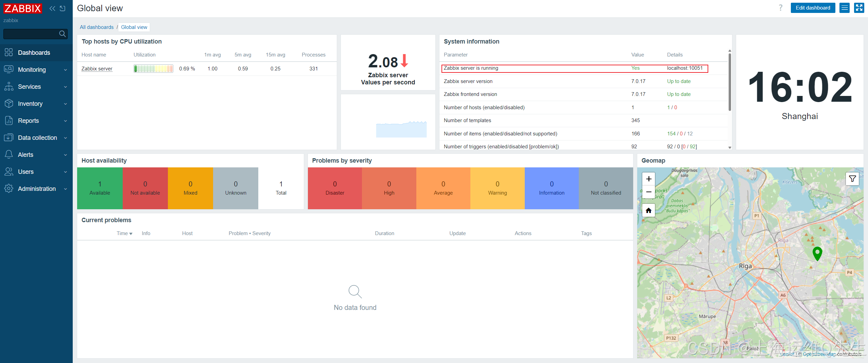Click the Edit dashboard button
Screen dimensions: 868x363
click(813, 8)
